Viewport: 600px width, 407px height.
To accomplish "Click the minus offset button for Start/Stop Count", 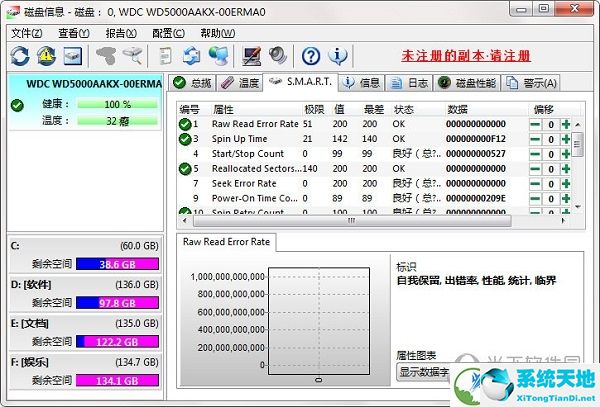I will point(535,154).
